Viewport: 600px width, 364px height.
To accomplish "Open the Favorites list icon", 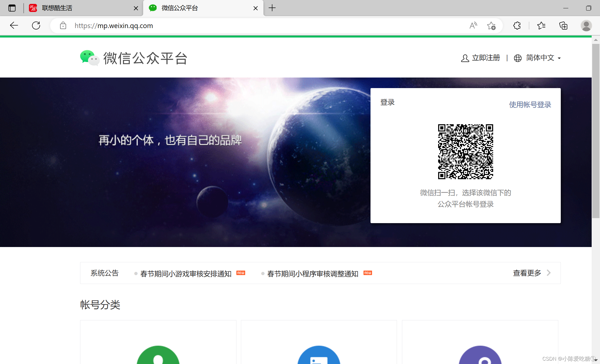I will click(x=541, y=26).
